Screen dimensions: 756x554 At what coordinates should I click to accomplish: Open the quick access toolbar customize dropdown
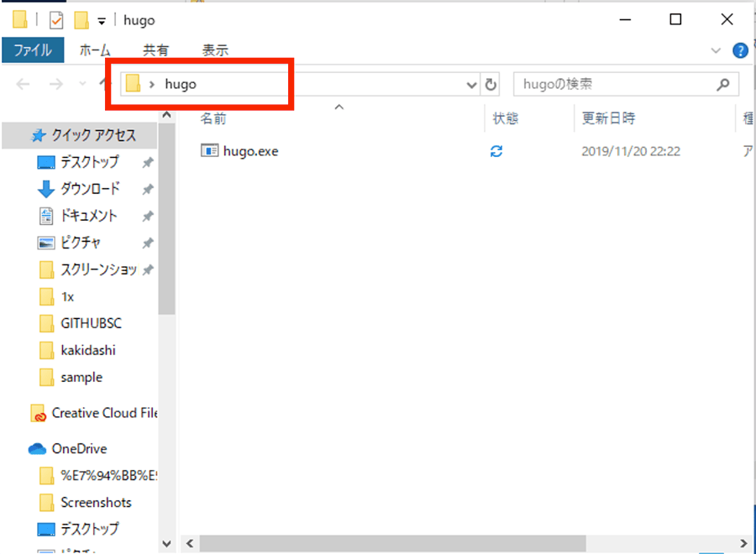coord(102,21)
